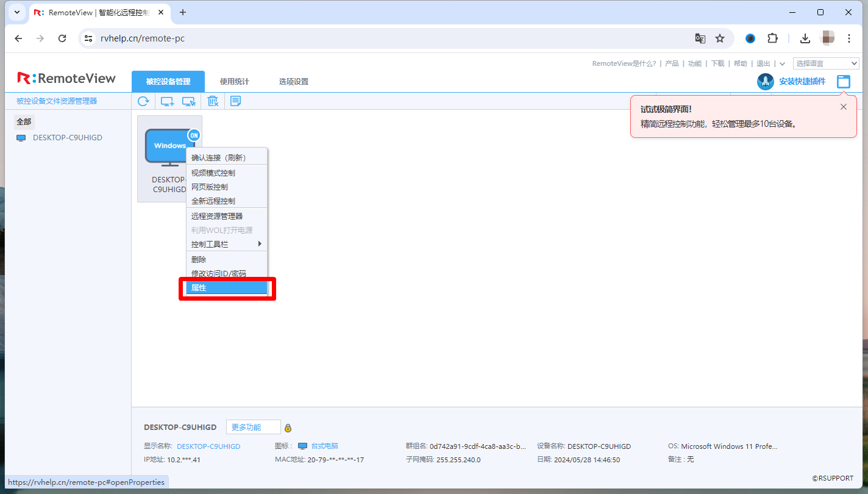Image resolution: width=868 pixels, height=494 pixels.
Task: Switch to the 使用统计 tab
Action: coord(235,82)
